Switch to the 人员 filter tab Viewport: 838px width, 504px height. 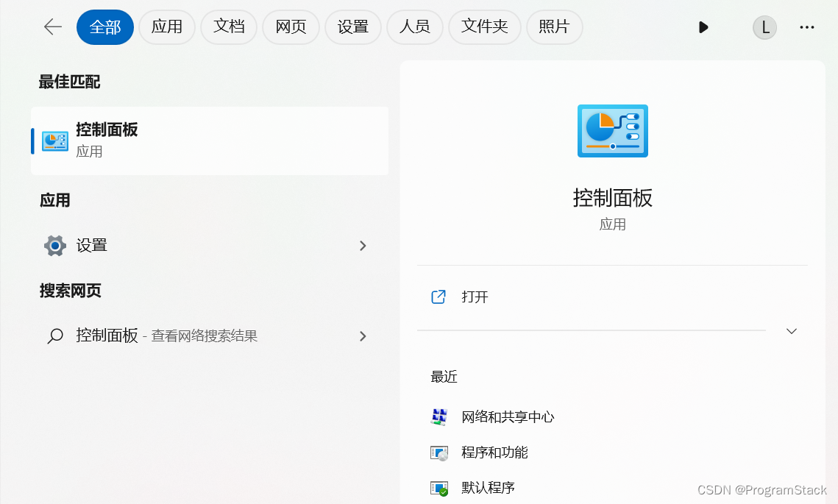(x=415, y=26)
